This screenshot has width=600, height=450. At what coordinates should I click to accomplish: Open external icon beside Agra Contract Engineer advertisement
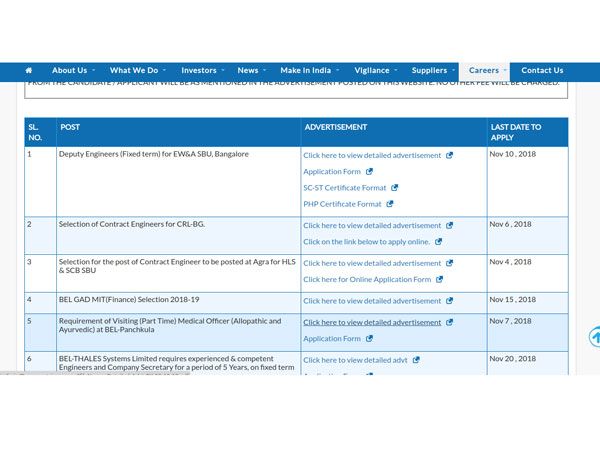click(x=450, y=263)
